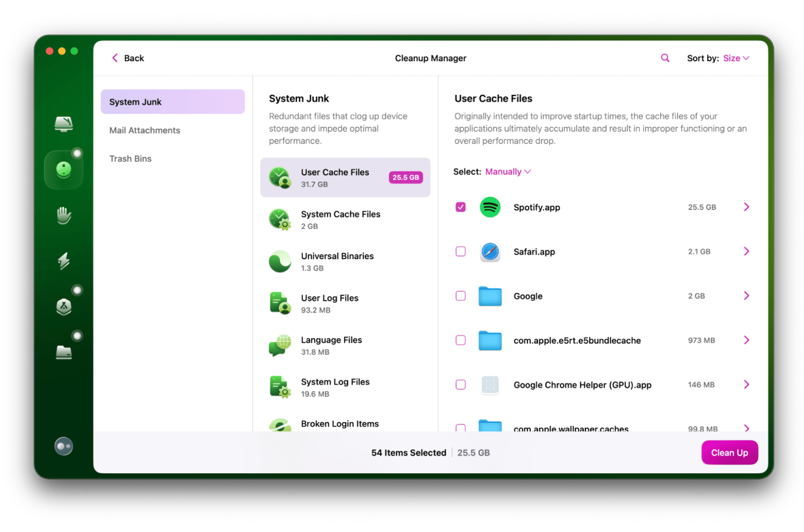Go Back to previous screen
This screenshot has width=804, height=532.
pyautogui.click(x=128, y=58)
